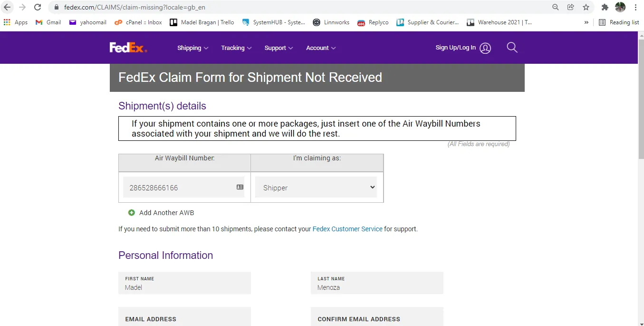Open the Replyco bookmark

click(x=373, y=22)
